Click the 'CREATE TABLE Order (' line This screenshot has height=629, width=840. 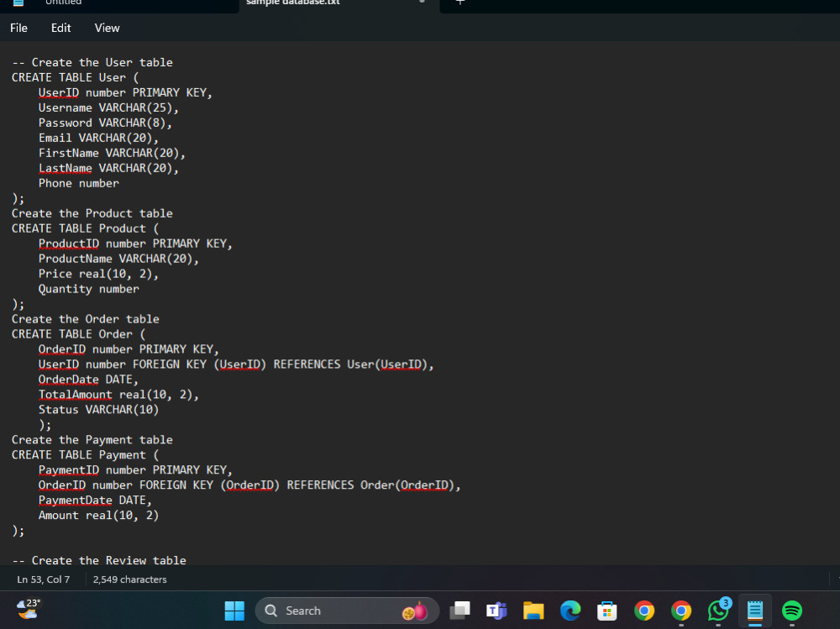(78, 334)
